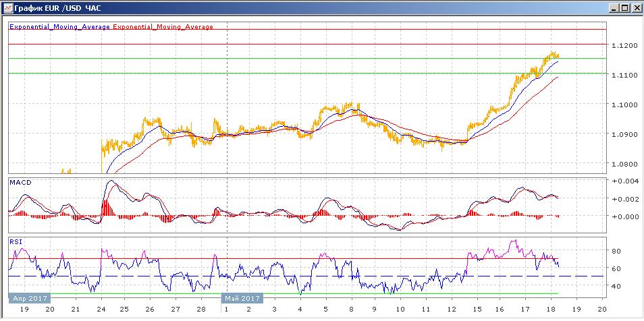Click the +0.000 MACD scale label

621,216
